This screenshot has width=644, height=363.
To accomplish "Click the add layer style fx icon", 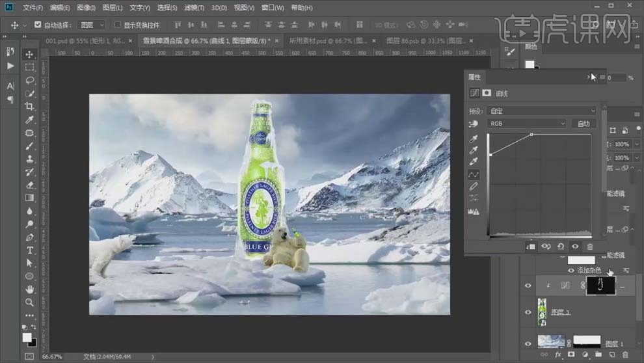I will (x=557, y=355).
